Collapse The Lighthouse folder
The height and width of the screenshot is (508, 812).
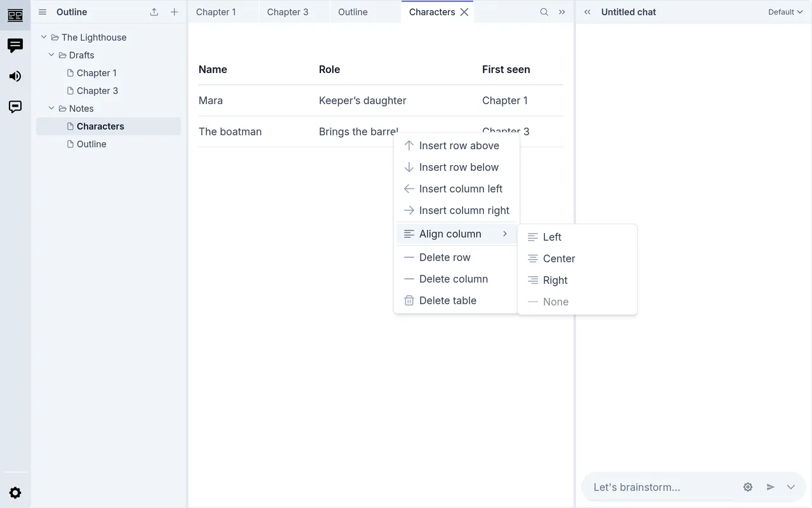coord(44,37)
